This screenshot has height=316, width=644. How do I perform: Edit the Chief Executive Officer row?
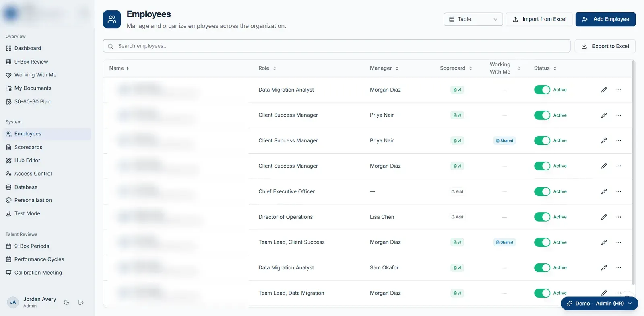(x=604, y=191)
